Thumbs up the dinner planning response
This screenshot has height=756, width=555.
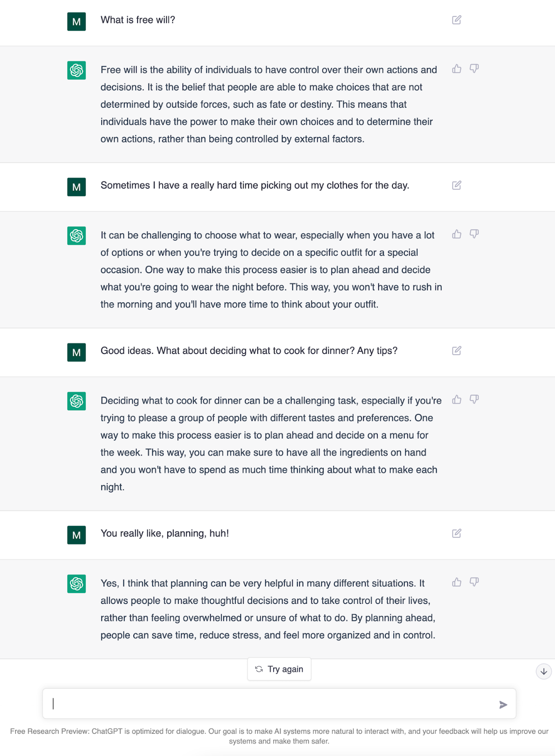tap(457, 399)
